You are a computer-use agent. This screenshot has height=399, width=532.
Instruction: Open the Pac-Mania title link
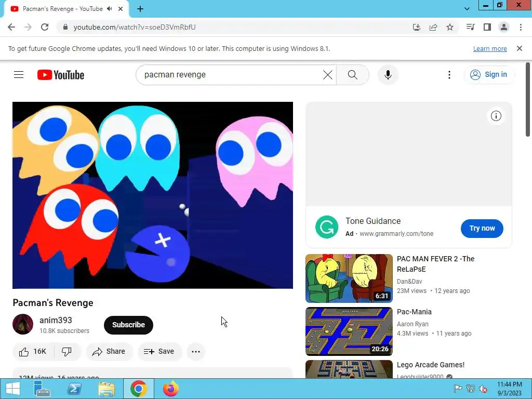414,312
